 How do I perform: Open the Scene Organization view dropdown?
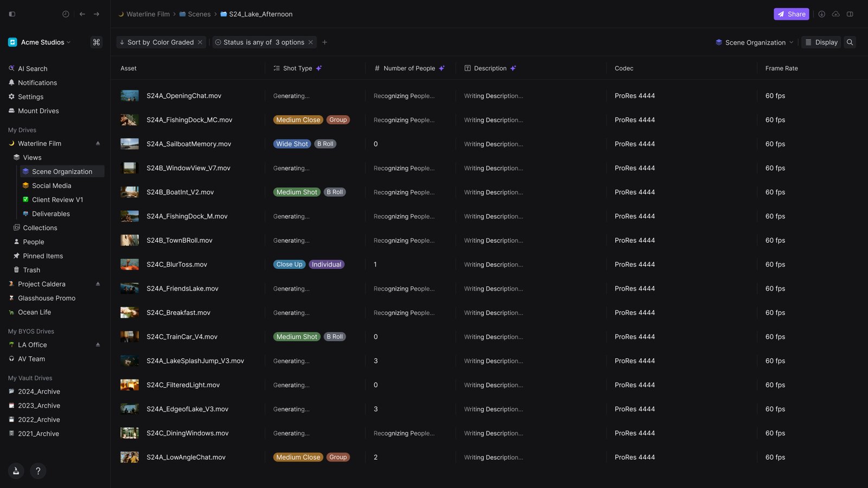754,42
